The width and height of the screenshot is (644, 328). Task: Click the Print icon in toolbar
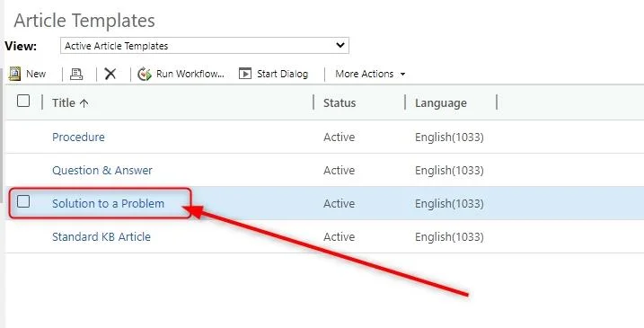(x=76, y=74)
